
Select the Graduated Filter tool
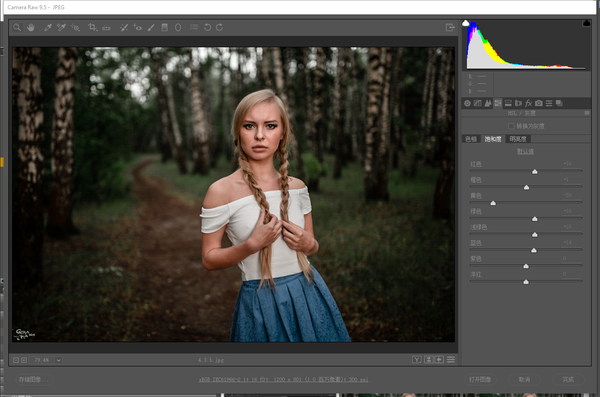pyautogui.click(x=165, y=27)
